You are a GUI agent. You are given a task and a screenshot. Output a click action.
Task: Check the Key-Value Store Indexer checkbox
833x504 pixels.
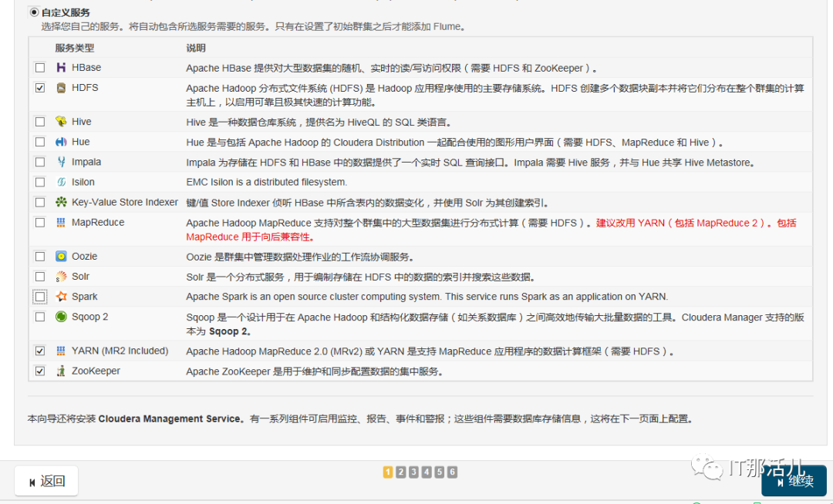(x=40, y=202)
